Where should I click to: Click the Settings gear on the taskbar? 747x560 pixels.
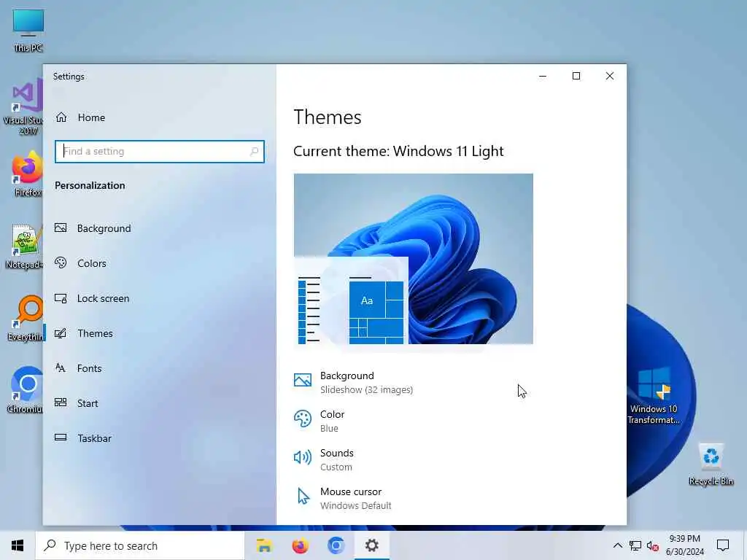372,545
